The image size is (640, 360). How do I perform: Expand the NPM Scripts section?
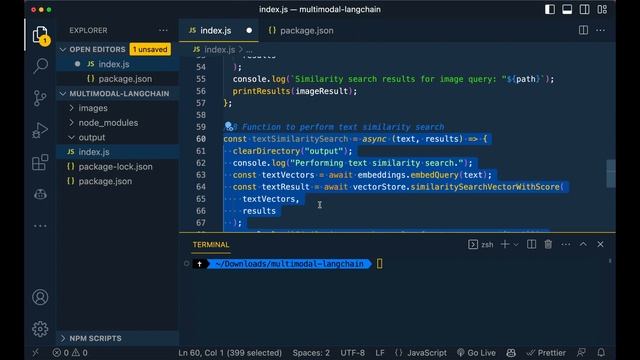(x=95, y=338)
